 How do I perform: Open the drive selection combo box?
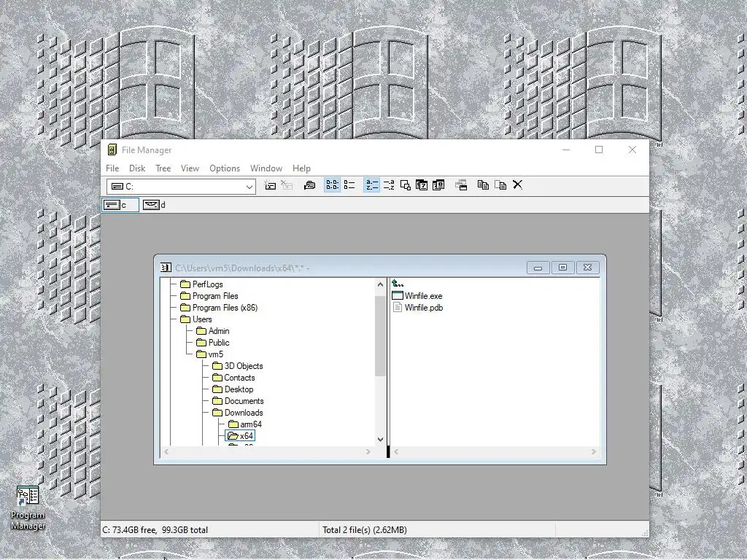[181, 187]
